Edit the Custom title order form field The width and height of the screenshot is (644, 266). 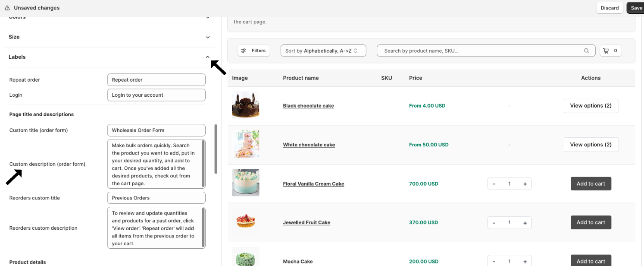(x=156, y=130)
